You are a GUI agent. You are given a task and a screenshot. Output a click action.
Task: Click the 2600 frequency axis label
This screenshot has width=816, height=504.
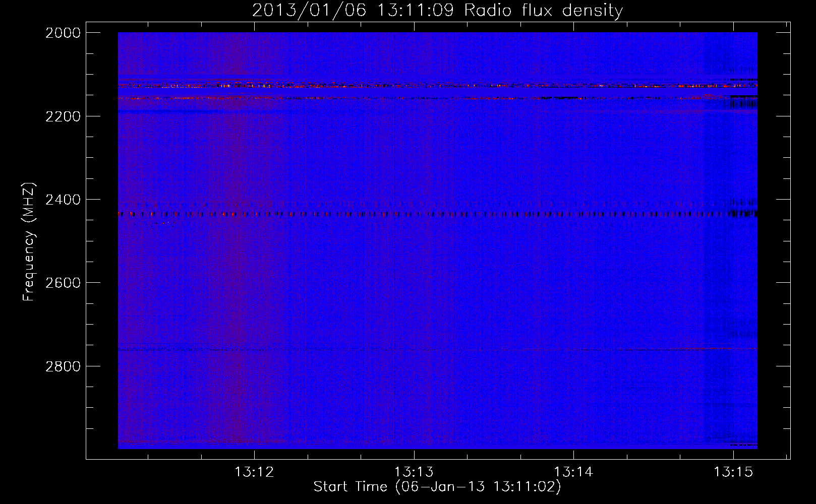point(63,283)
